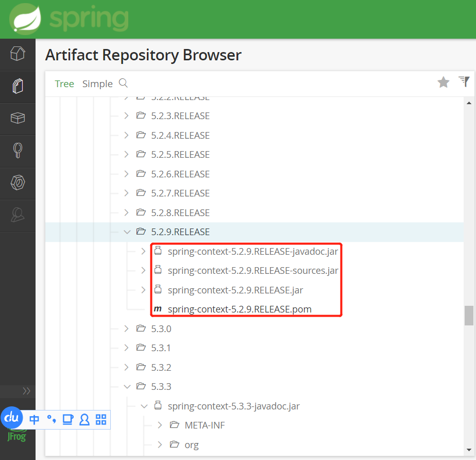The image size is (476, 460).
Task: Expand the 5.3.1 folder chevron
Action: coord(127,348)
